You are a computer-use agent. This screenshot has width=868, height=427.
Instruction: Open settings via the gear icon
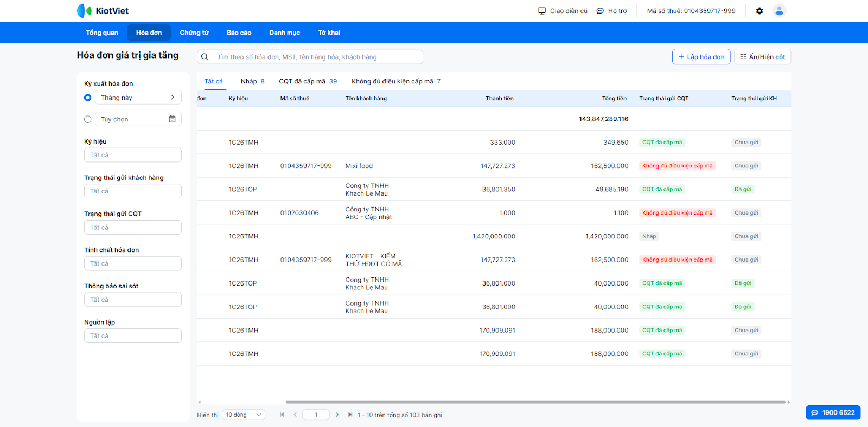click(x=759, y=11)
